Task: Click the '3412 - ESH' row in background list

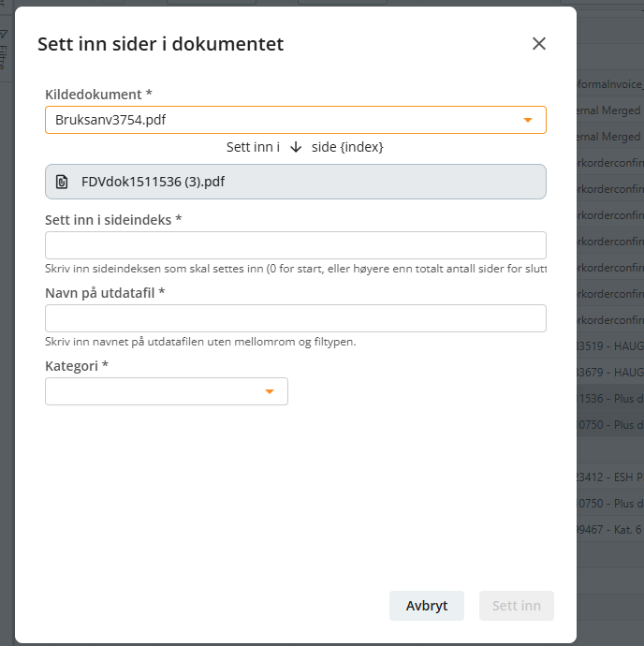Action: tap(610, 477)
